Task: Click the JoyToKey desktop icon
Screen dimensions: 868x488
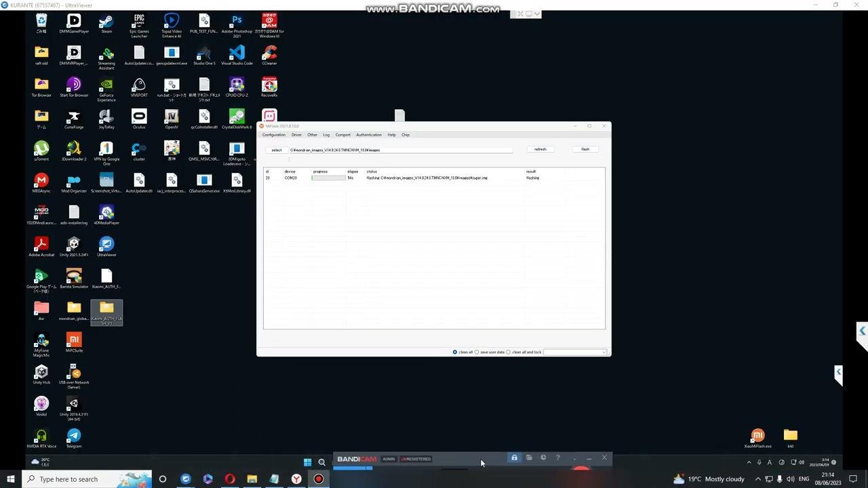Action: click(106, 119)
